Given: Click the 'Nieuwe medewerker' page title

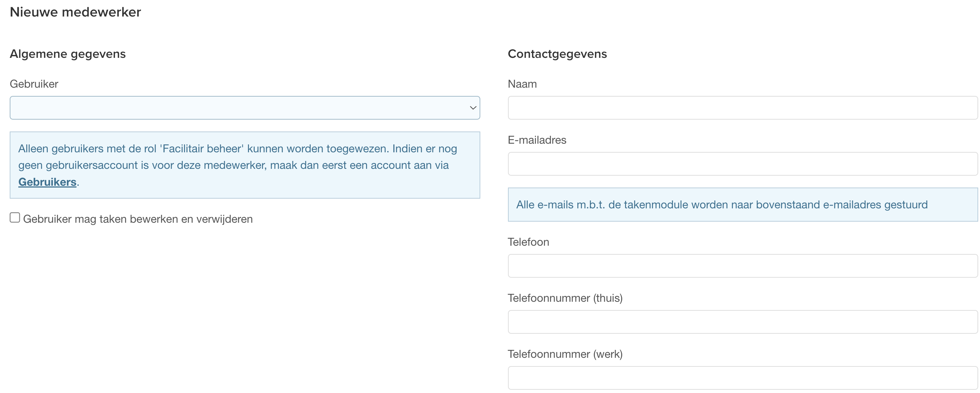Looking at the screenshot, I should coord(75,12).
